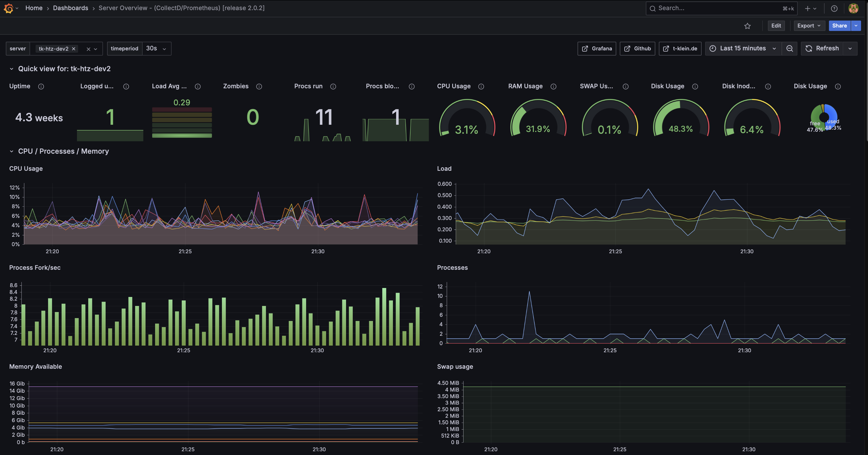This screenshot has height=455, width=868.
Task: Click the user avatar icon
Action: click(853, 8)
